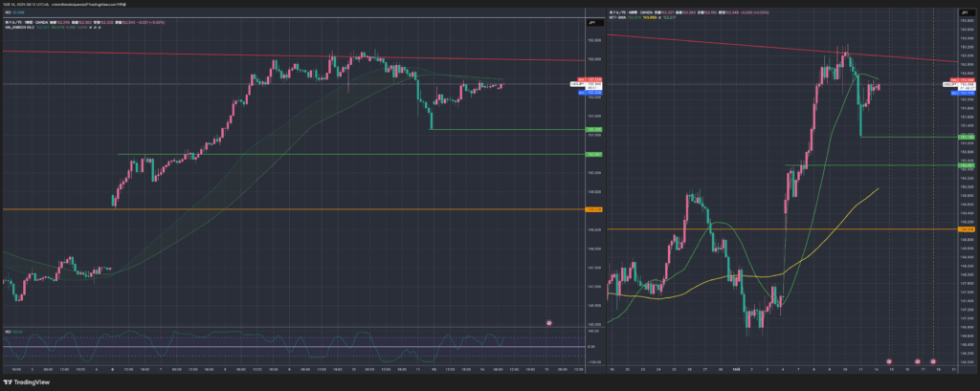Viewport: 980px width, 391px height.
Task: Open the leftmost event marker on right chart
Action: point(889,361)
